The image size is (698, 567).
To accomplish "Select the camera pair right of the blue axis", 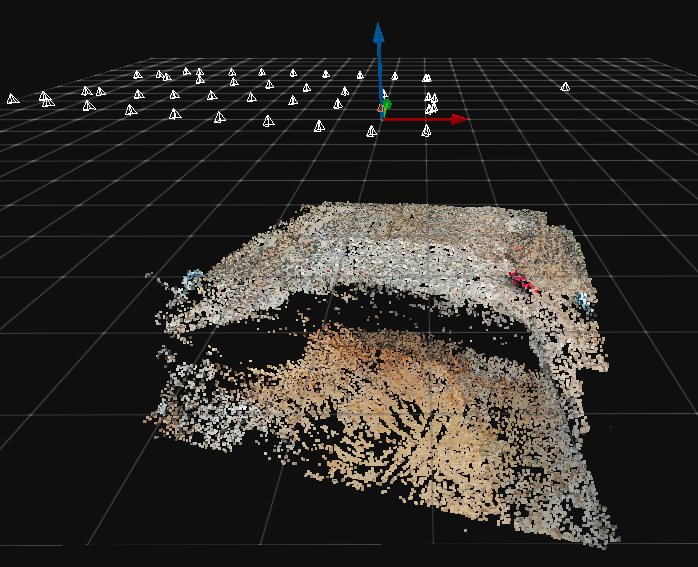I will click(427, 78).
